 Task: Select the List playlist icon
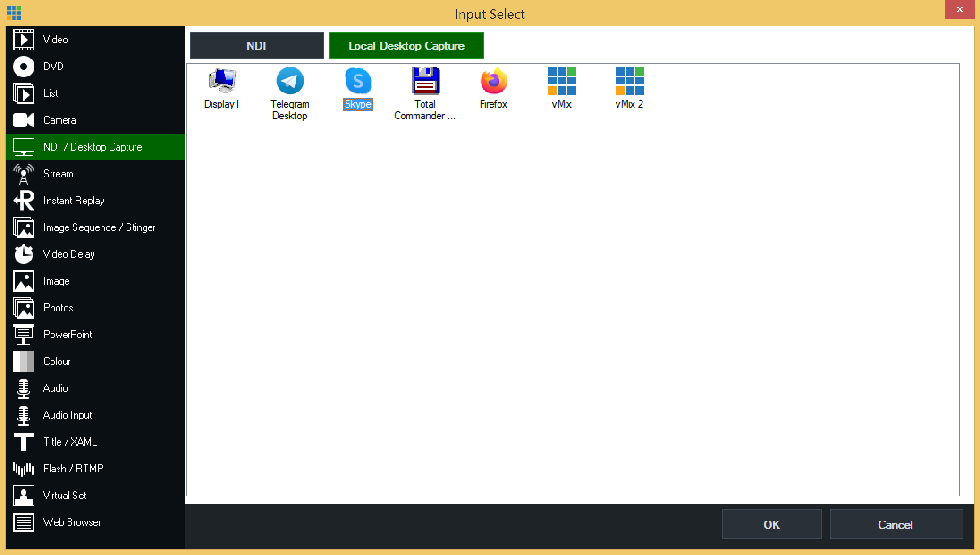click(24, 93)
